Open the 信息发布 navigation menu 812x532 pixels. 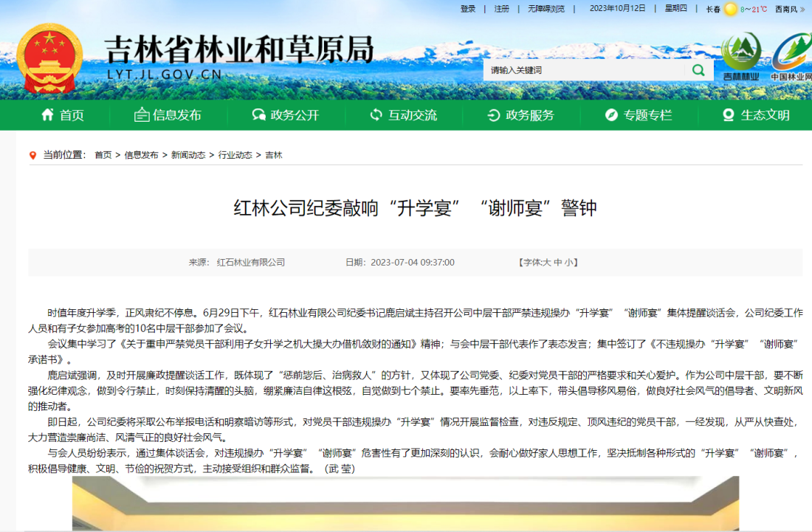(x=168, y=115)
